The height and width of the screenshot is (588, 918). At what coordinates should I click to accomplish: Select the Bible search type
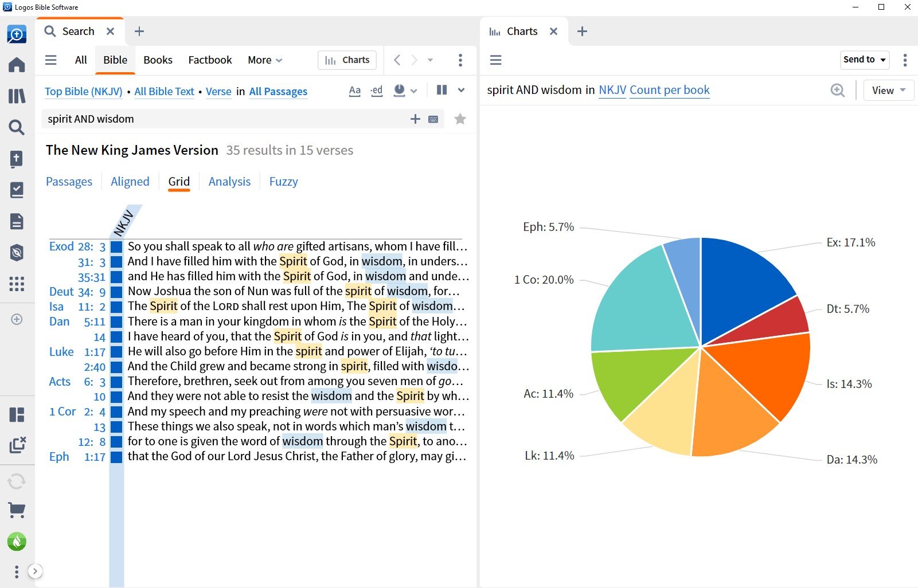click(x=115, y=60)
